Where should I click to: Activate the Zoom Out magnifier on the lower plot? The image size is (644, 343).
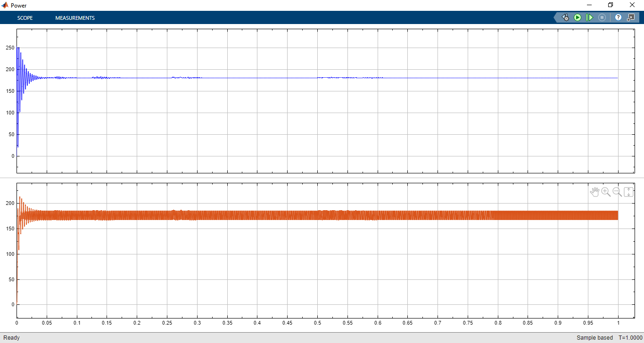click(x=617, y=192)
